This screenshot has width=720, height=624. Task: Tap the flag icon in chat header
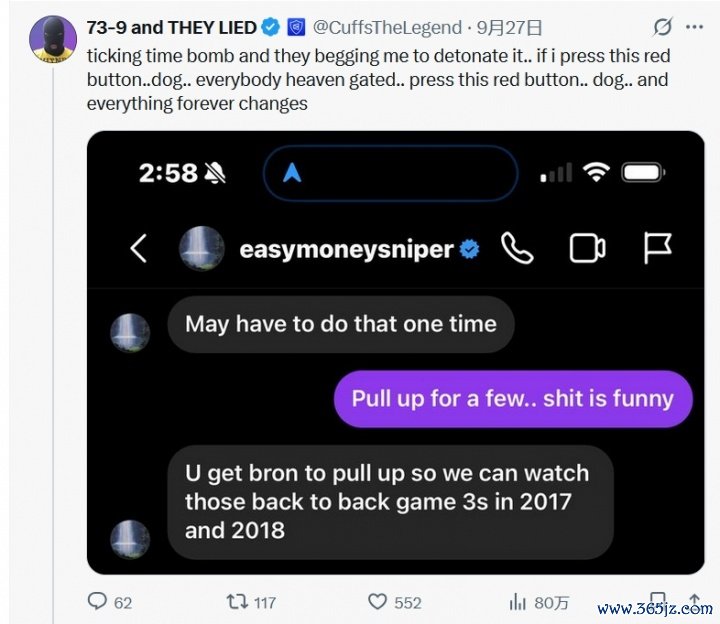[657, 248]
